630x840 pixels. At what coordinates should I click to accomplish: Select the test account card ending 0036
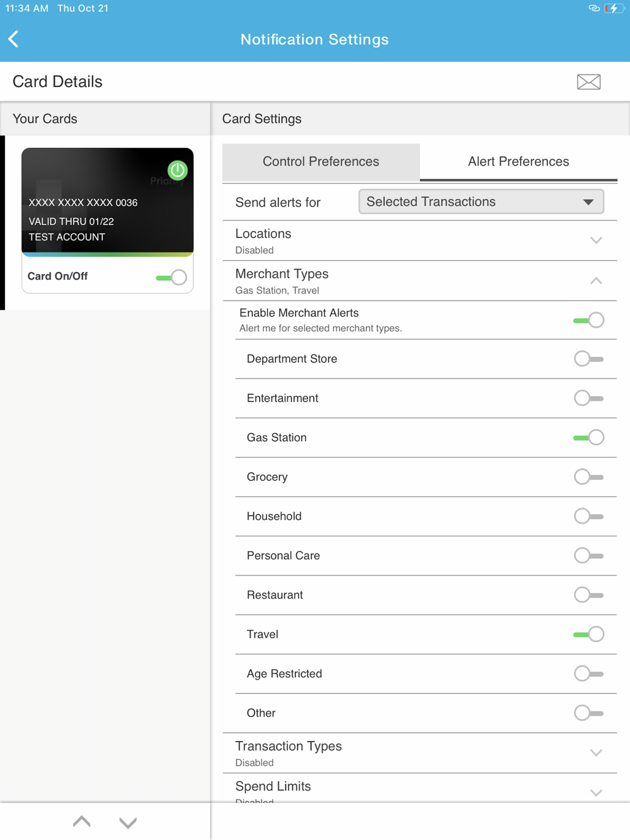coord(107,201)
